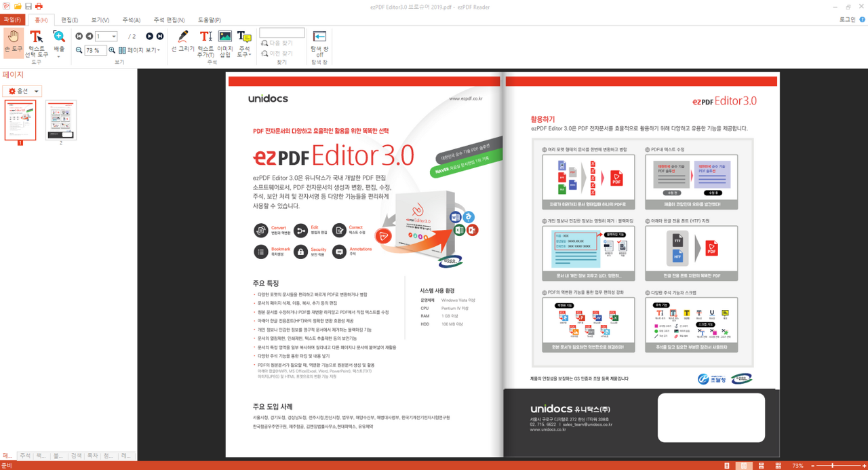Go to the next page

tap(150, 36)
